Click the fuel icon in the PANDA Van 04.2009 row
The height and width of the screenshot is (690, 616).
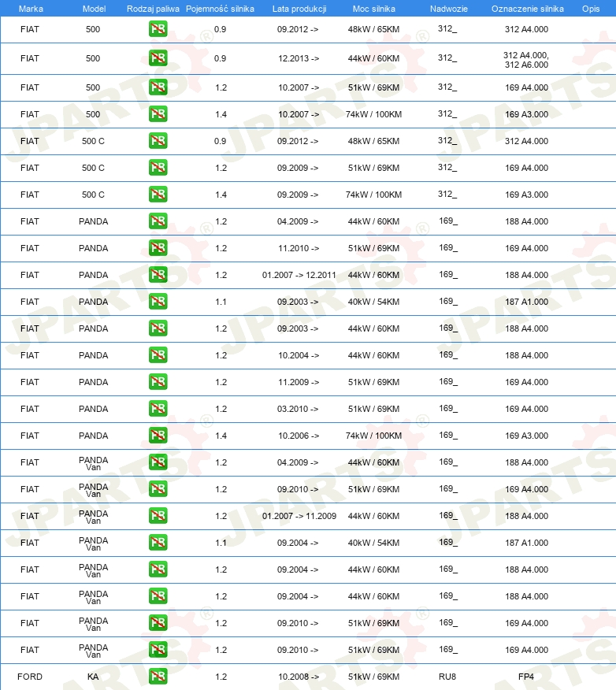(x=158, y=462)
